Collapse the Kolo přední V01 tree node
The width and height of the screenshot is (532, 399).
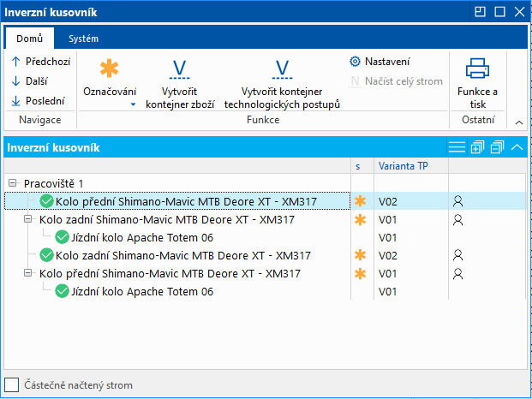pyautogui.click(x=28, y=274)
